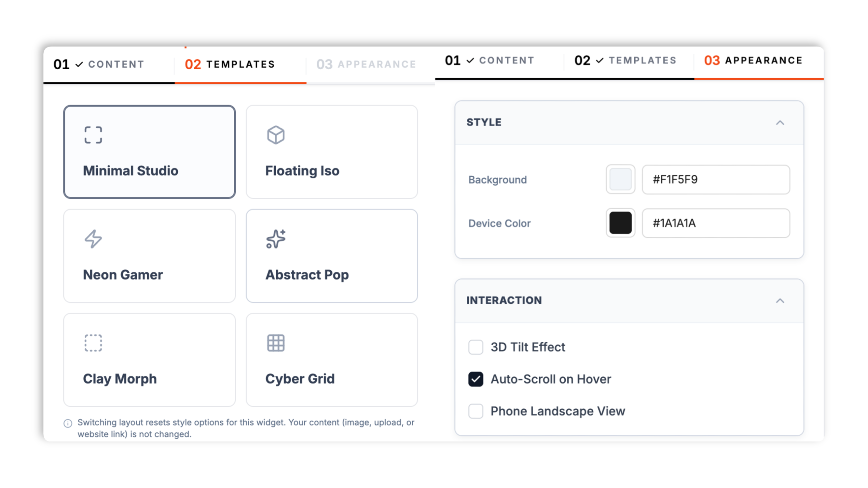Click the Clay Morph dashed square icon
Image resolution: width=868 pixels, height=488 pixels.
tap(93, 343)
